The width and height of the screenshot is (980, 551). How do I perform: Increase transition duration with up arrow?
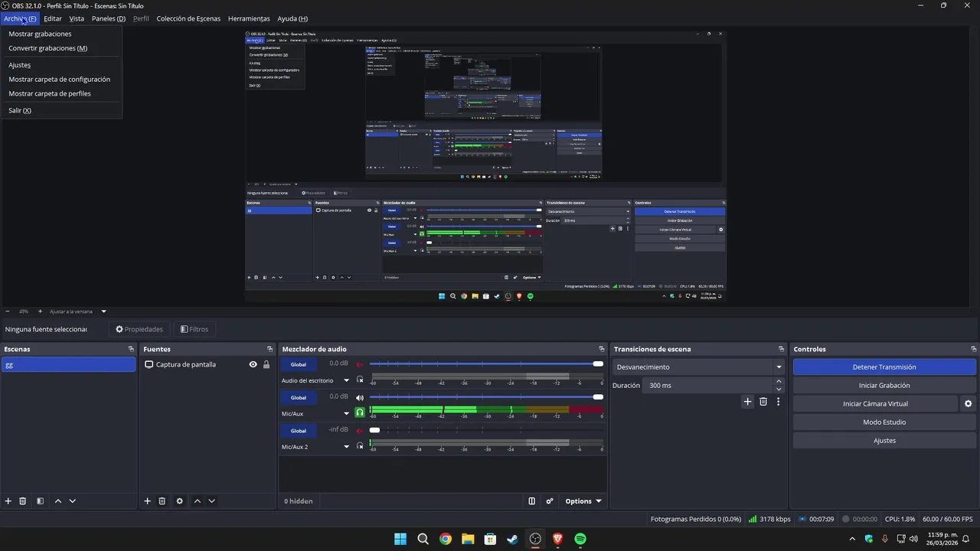[x=779, y=381]
